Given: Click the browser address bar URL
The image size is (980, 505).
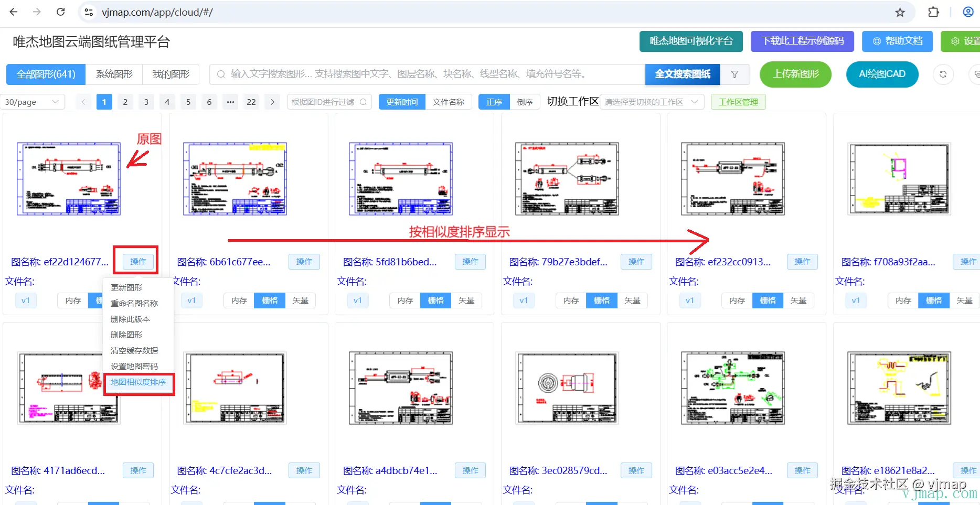Looking at the screenshot, I should point(157,12).
